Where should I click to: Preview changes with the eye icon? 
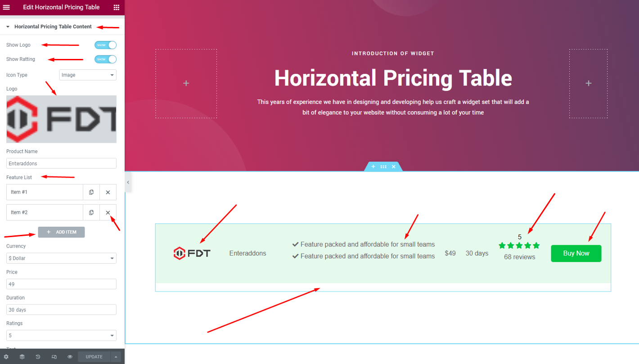click(x=70, y=356)
